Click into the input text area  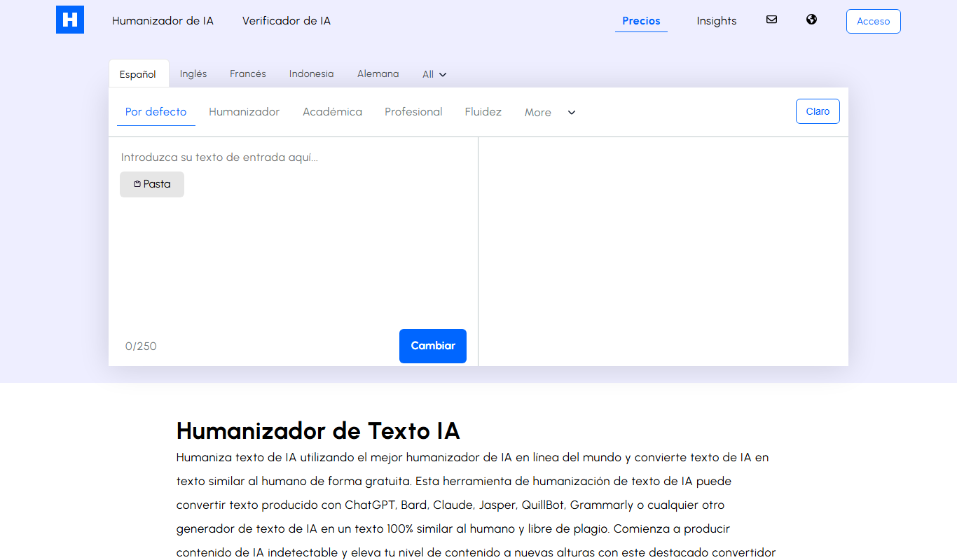point(293,231)
